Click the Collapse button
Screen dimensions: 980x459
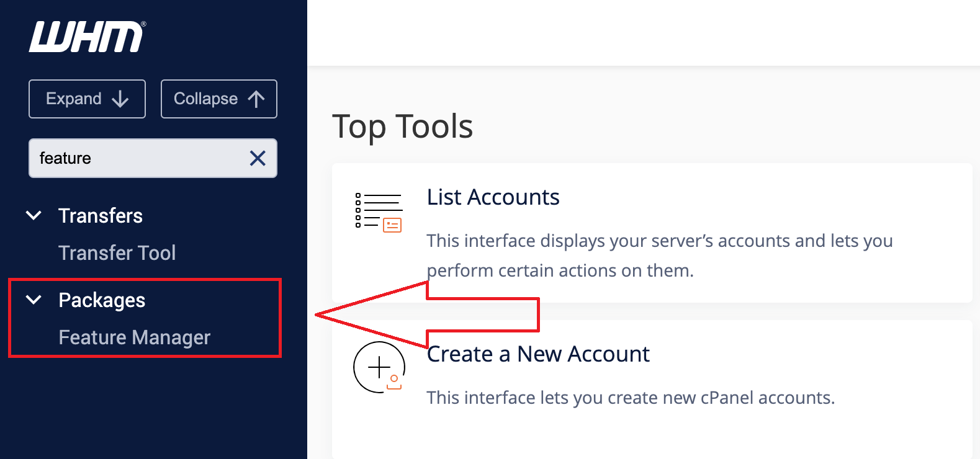tap(219, 99)
